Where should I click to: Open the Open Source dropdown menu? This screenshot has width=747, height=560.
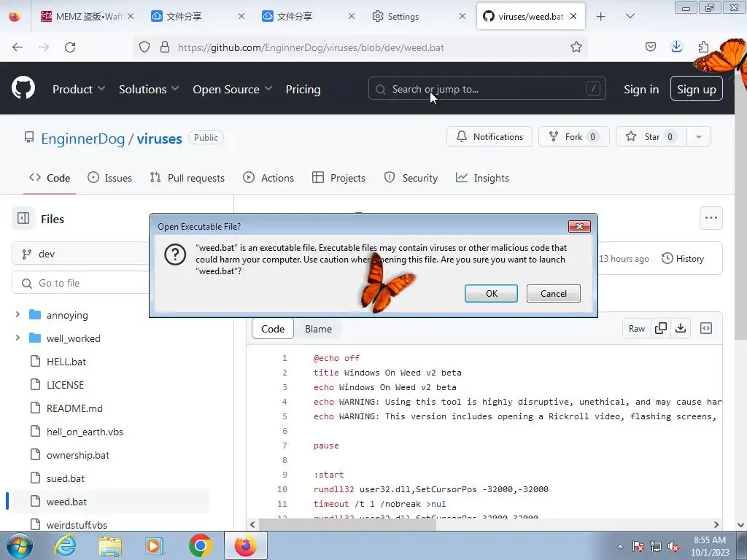point(233,89)
